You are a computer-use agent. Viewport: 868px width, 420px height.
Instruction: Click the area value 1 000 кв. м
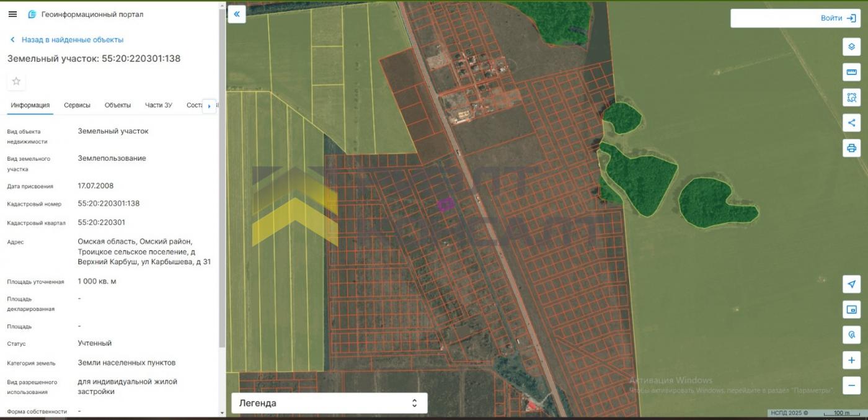(97, 281)
